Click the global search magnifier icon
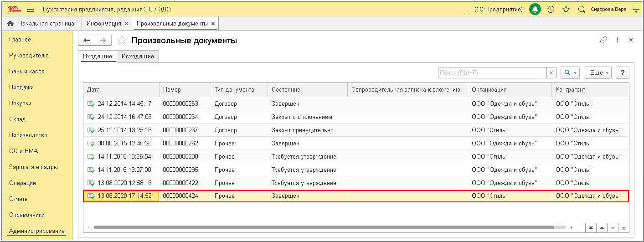 (x=581, y=9)
